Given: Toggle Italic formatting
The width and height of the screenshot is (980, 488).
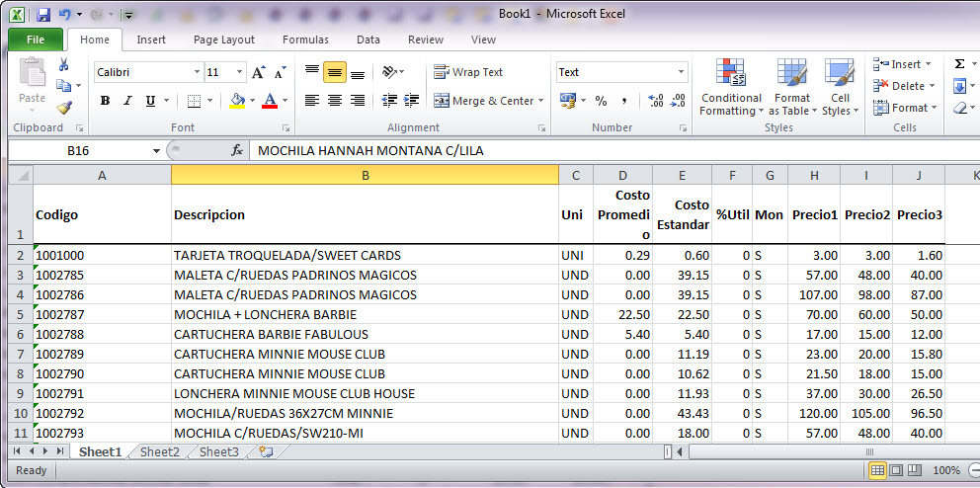Looking at the screenshot, I should [127, 101].
